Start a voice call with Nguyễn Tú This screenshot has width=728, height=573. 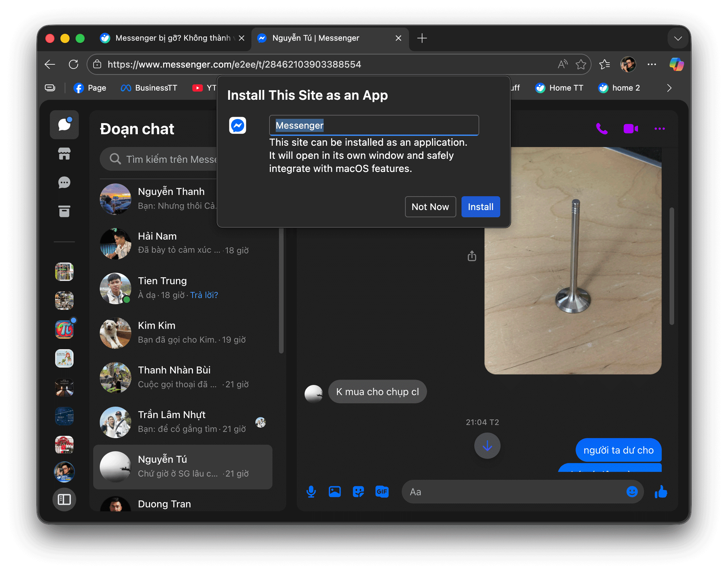coord(601,129)
